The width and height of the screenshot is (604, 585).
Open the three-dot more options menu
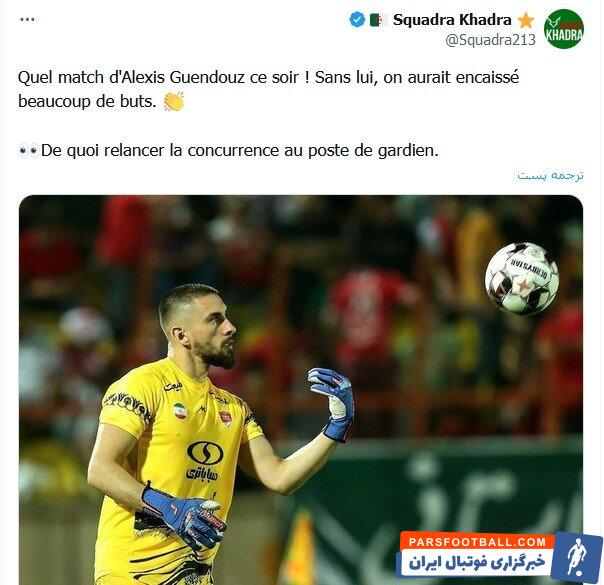pos(27,19)
